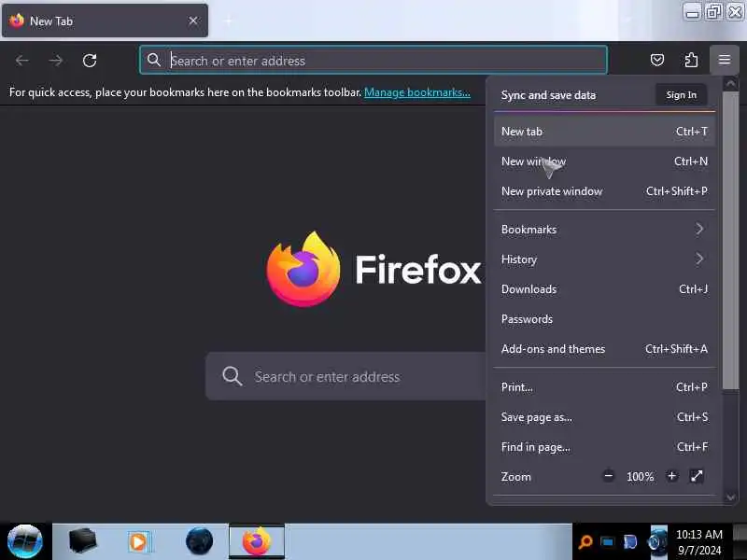This screenshot has width=747, height=560.
Task: Click the menu scrollbar thumb
Action: [730, 241]
